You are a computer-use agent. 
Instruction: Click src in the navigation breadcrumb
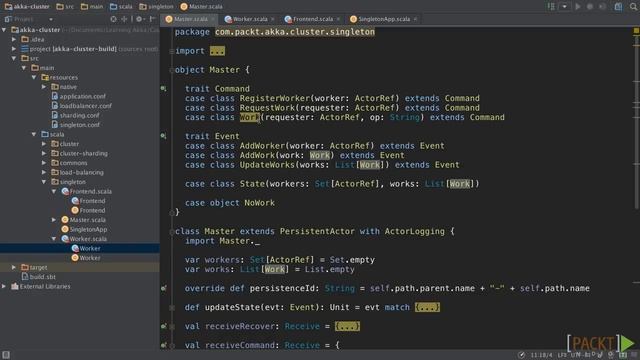point(65,7)
